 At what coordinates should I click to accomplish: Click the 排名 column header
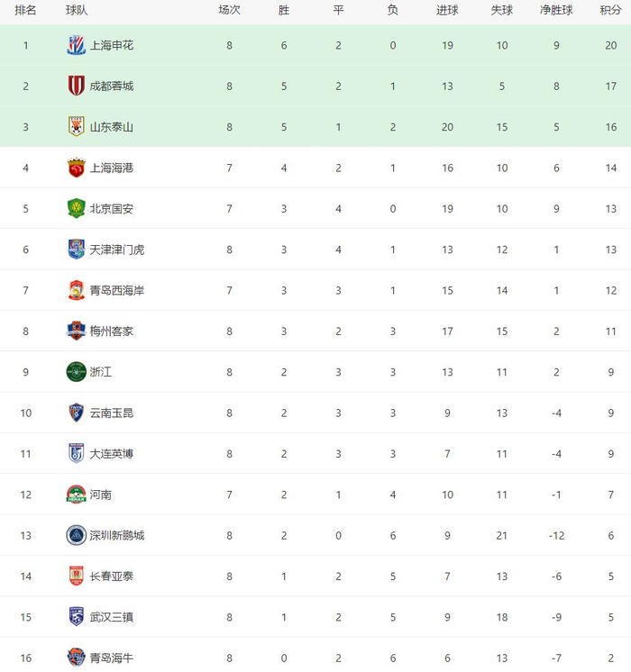[26, 10]
